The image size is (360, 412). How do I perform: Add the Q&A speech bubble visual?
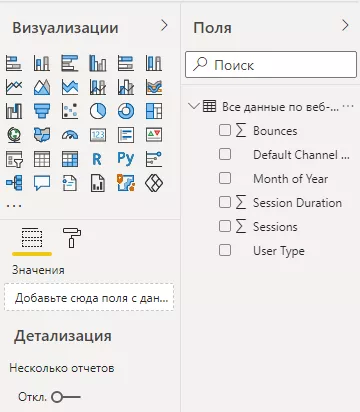click(x=42, y=183)
